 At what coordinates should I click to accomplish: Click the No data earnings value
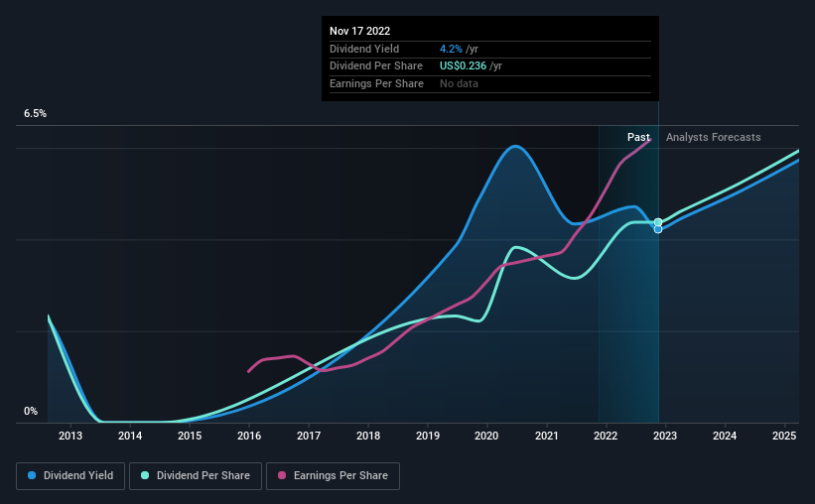coord(459,83)
